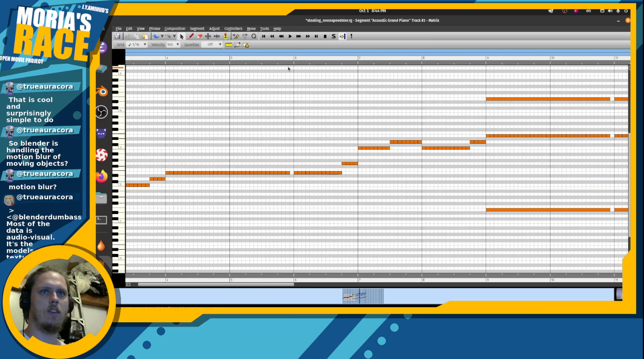
Task: Open the Quantize Off dropdown
Action: 212,45
